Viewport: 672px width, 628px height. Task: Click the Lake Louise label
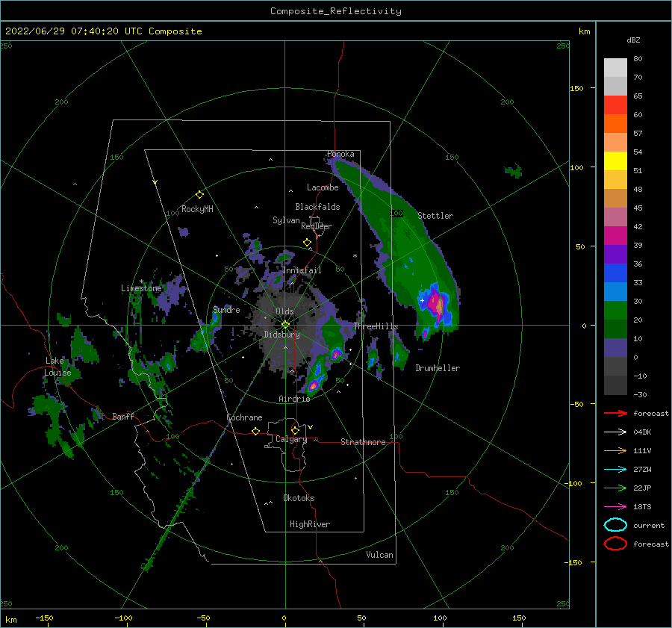coord(57,367)
